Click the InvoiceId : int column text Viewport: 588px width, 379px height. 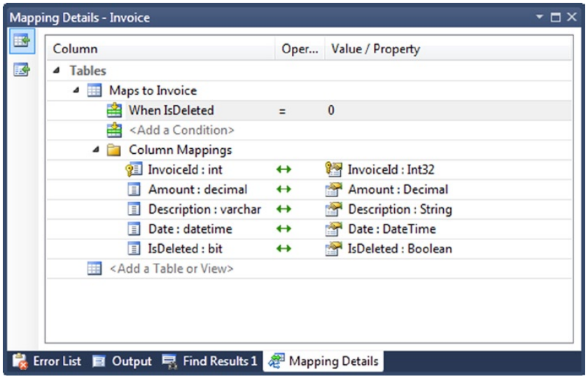point(185,170)
